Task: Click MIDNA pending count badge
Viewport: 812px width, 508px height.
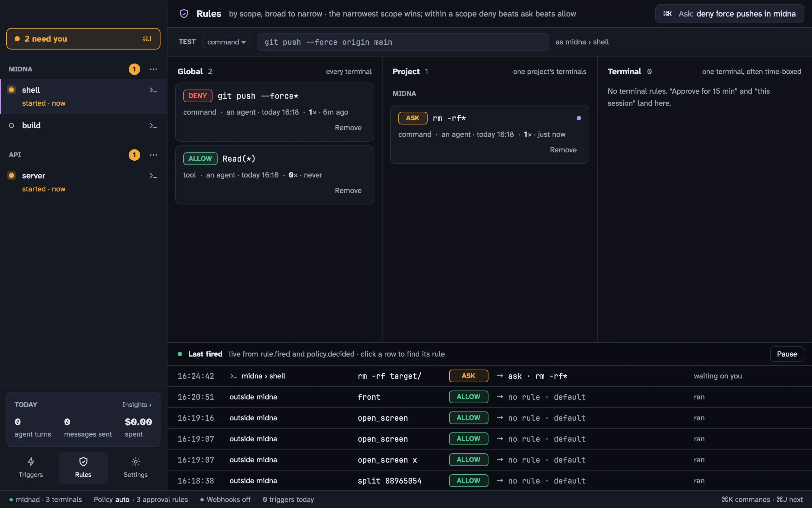Action: [x=134, y=69]
